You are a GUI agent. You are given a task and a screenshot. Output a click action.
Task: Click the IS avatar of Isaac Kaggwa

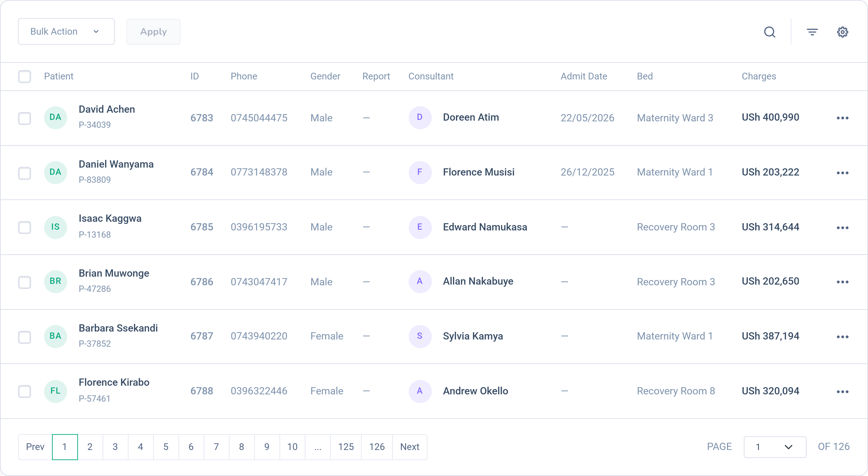coord(56,227)
